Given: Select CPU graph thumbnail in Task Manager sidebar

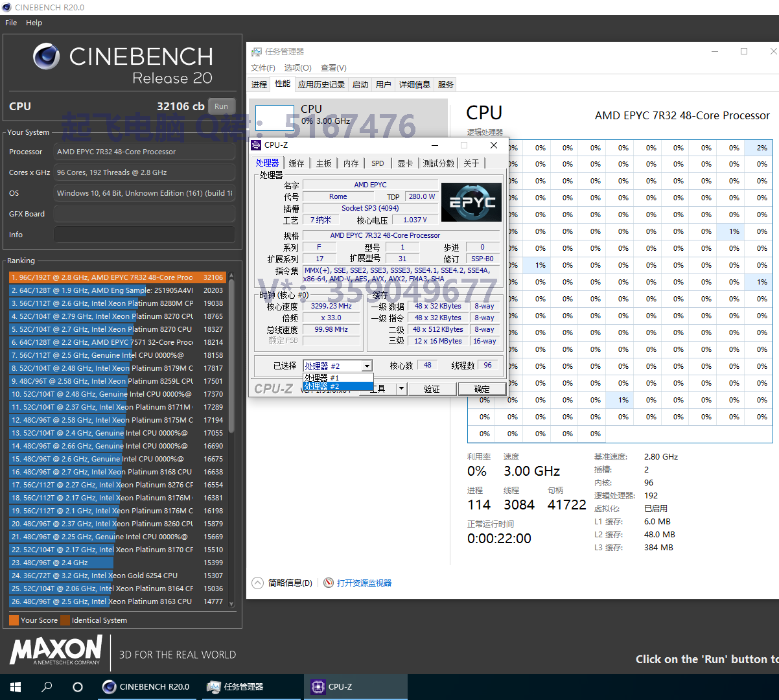Looking at the screenshot, I should [276, 117].
